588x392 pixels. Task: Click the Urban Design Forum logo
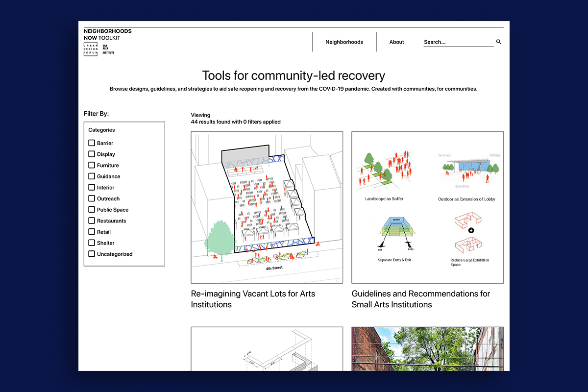click(x=90, y=49)
